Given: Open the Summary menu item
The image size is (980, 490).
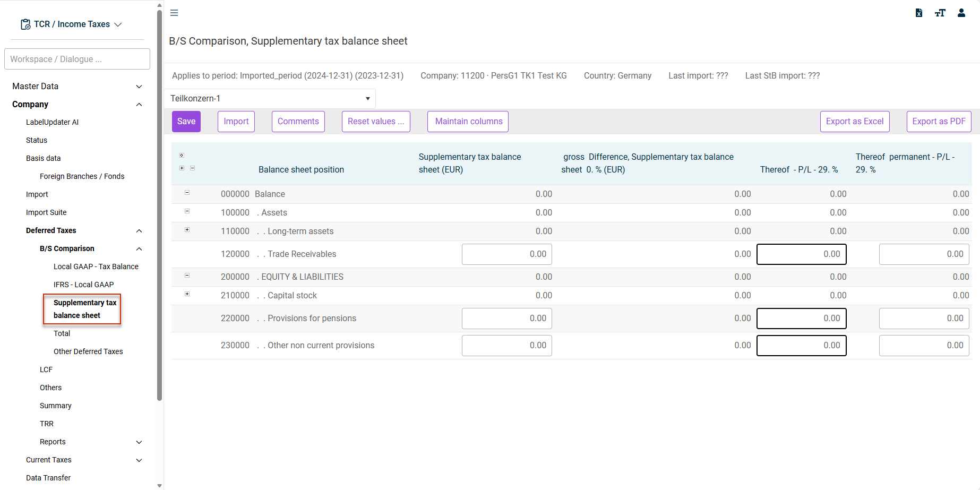Looking at the screenshot, I should [56, 406].
